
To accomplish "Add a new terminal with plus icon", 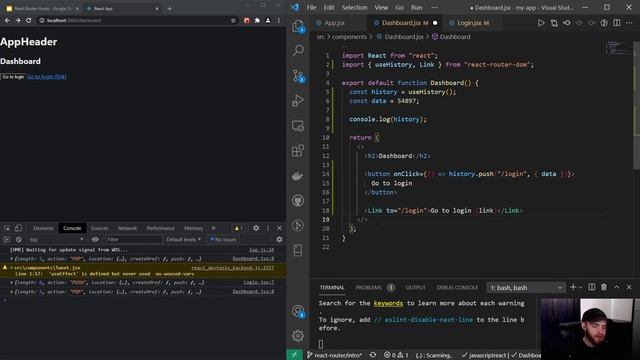I will (x=573, y=287).
